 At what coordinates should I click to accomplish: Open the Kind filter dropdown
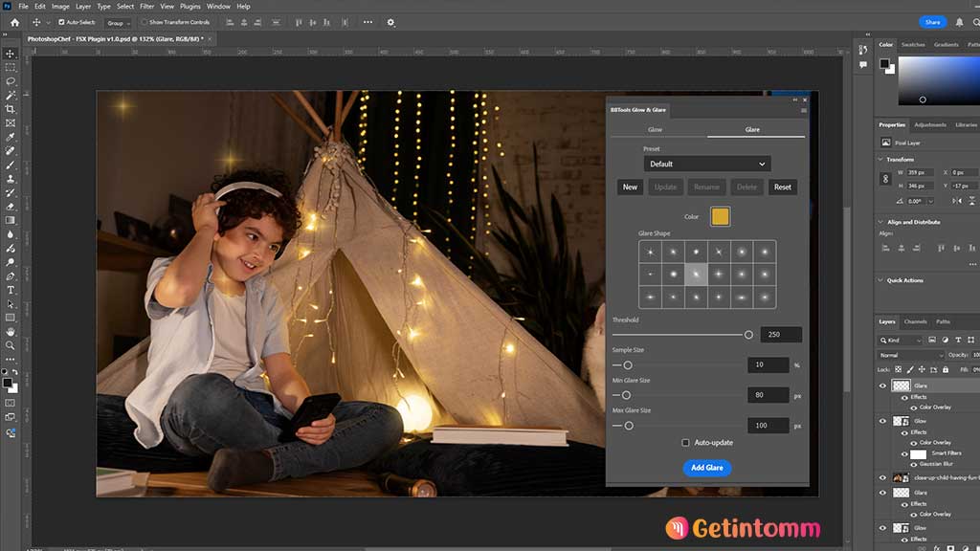pyautogui.click(x=901, y=340)
